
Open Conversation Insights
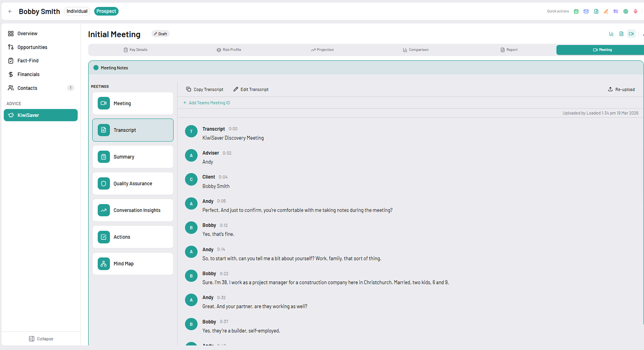point(133,210)
